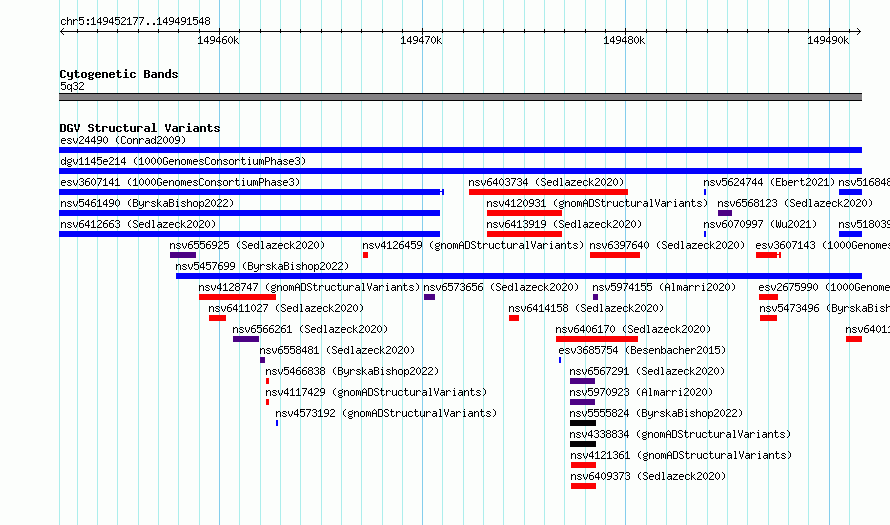Click nsv6412663 (Sedlazeck2020) label

(138, 224)
